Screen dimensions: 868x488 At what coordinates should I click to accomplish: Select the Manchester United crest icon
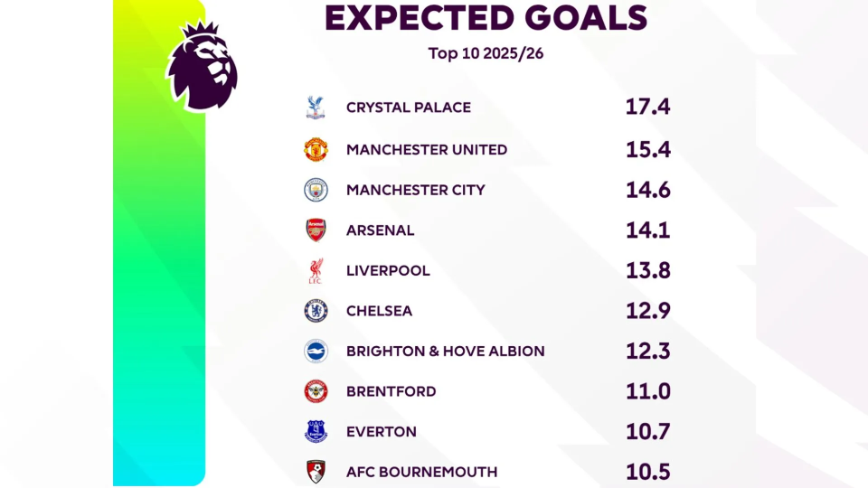pyautogui.click(x=316, y=149)
